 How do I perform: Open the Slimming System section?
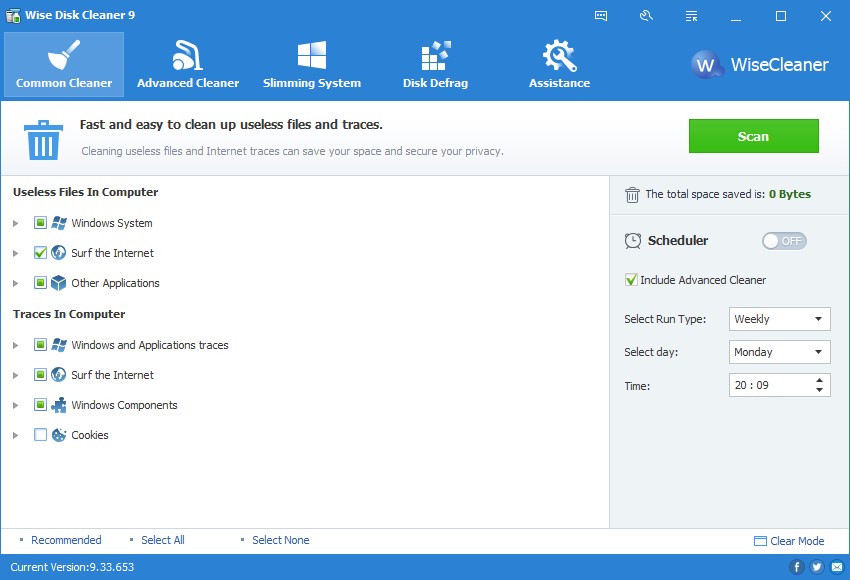311,63
